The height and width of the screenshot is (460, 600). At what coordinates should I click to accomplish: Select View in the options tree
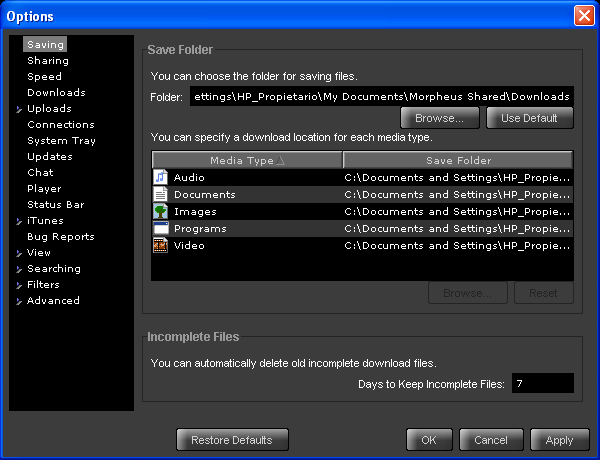click(39, 253)
